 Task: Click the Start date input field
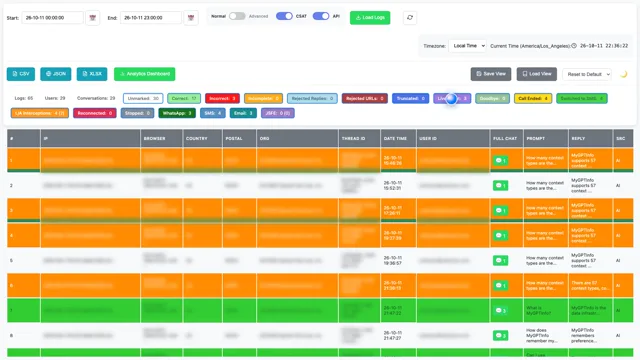click(x=52, y=18)
